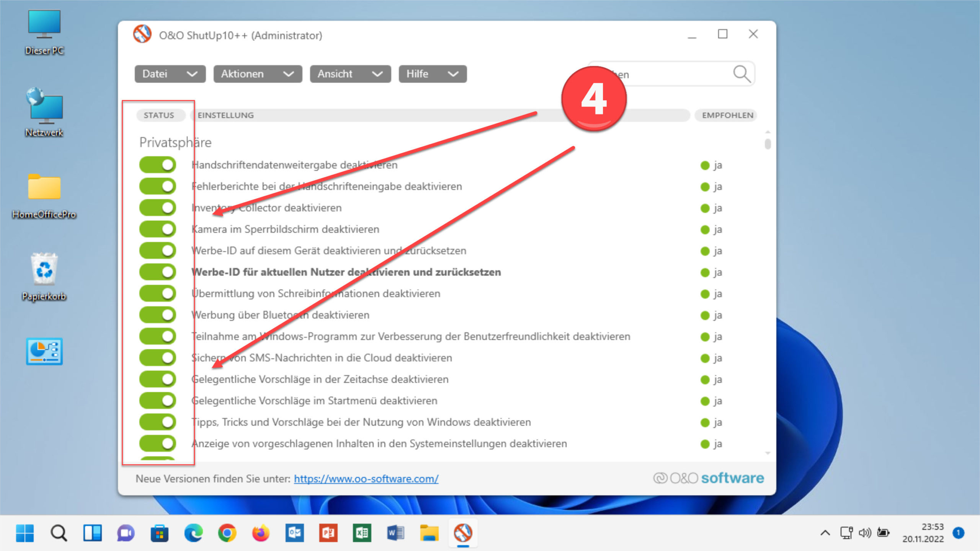Switch off Werbung über Bluetooth toggle
The width and height of the screenshot is (980, 551).
point(157,315)
